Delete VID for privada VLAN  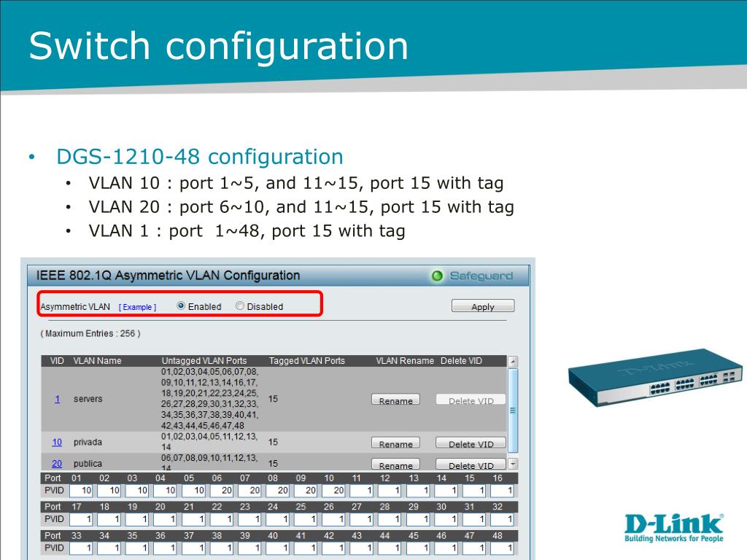(x=471, y=443)
